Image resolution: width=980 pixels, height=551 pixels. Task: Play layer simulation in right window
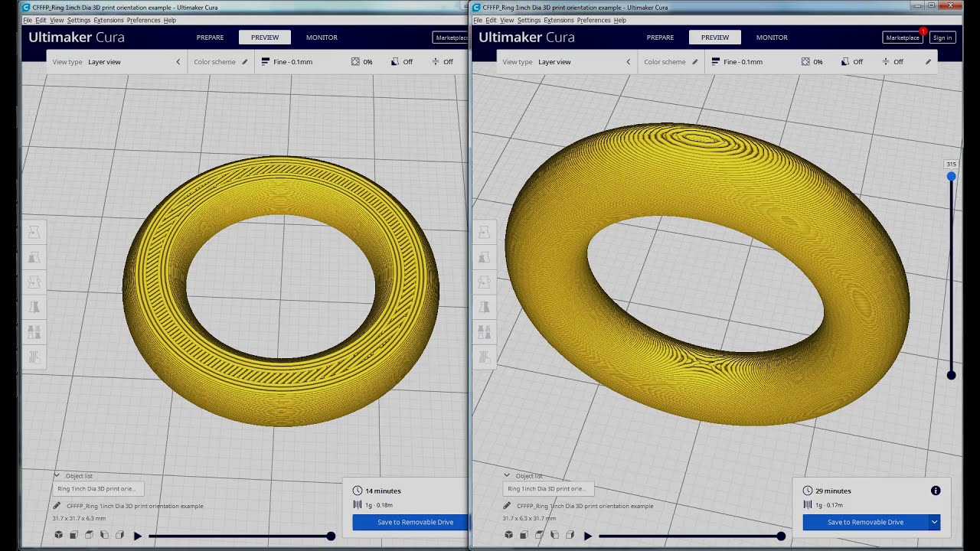click(x=588, y=536)
